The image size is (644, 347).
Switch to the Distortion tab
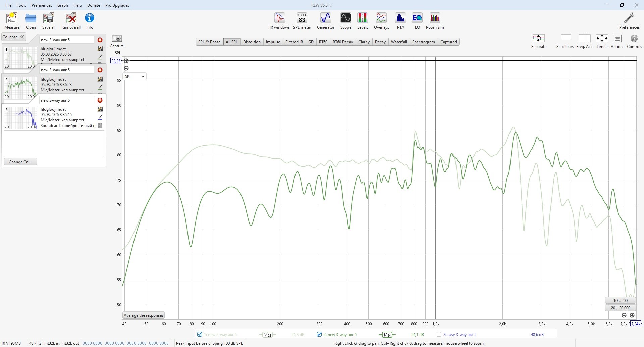(252, 42)
